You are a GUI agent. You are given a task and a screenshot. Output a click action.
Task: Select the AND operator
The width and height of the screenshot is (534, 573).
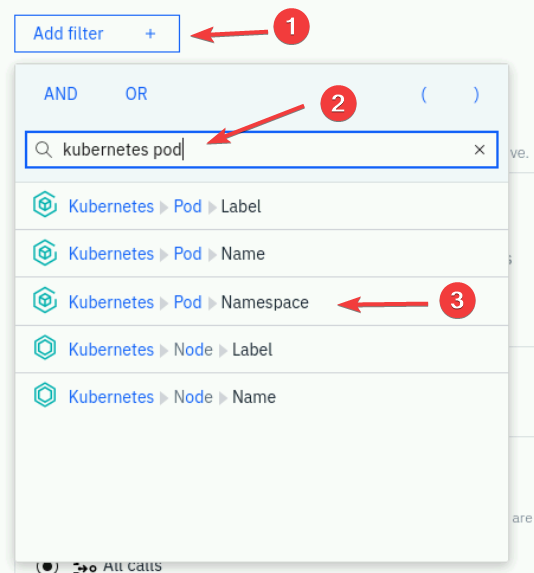[x=61, y=94]
